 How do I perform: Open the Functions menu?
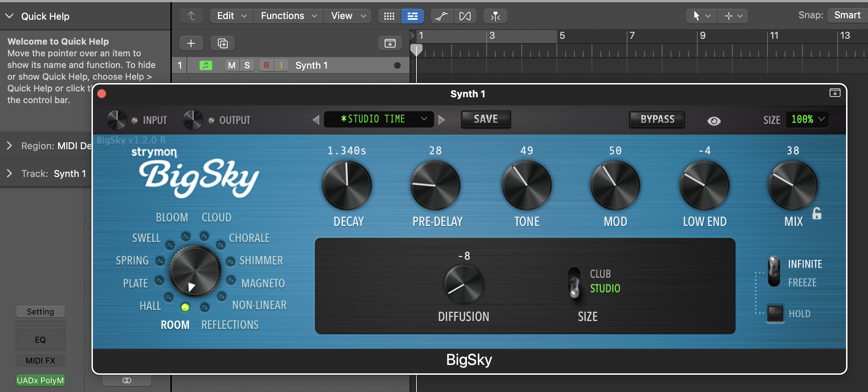(x=288, y=16)
